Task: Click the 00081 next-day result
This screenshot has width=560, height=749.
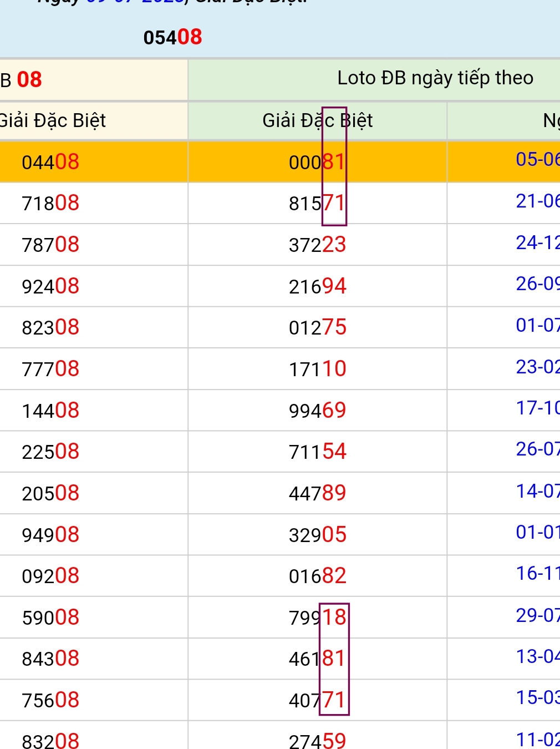Action: [x=317, y=162]
